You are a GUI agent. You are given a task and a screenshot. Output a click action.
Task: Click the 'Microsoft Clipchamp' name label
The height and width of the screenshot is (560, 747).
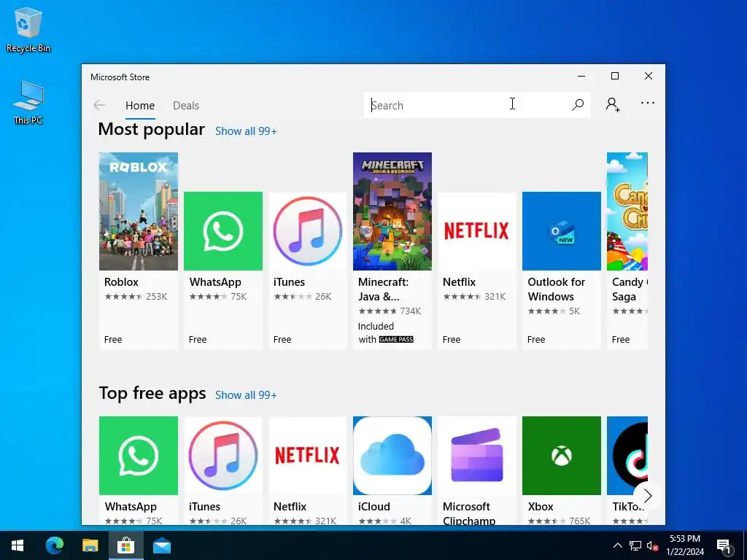click(469, 513)
